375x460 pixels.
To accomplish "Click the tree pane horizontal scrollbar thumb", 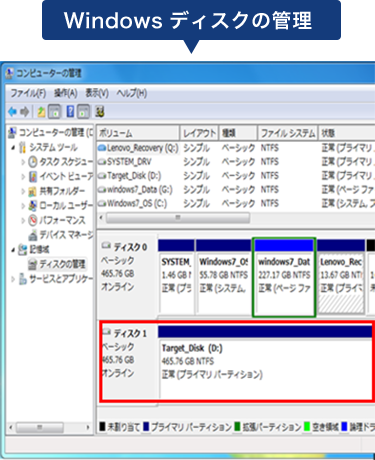I will coord(40,427).
